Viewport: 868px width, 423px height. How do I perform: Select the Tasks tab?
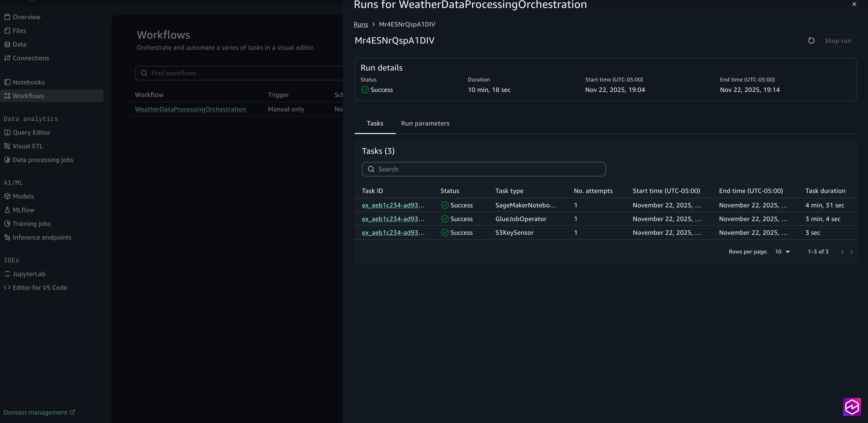(x=375, y=123)
